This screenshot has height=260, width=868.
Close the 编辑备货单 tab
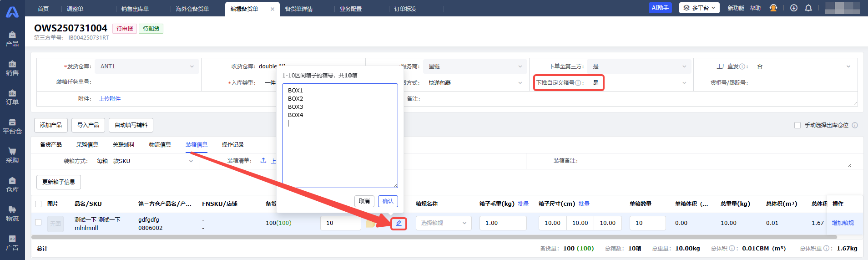(273, 9)
